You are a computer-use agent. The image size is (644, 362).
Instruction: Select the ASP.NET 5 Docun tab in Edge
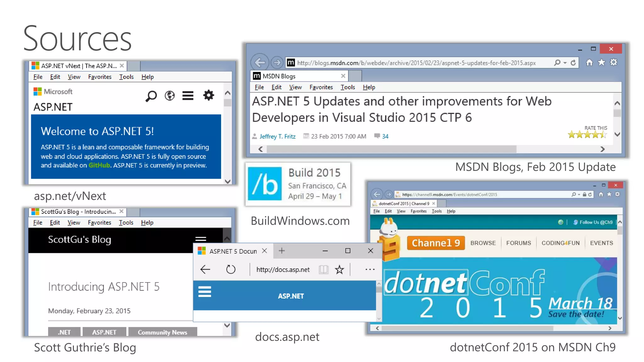(x=233, y=251)
